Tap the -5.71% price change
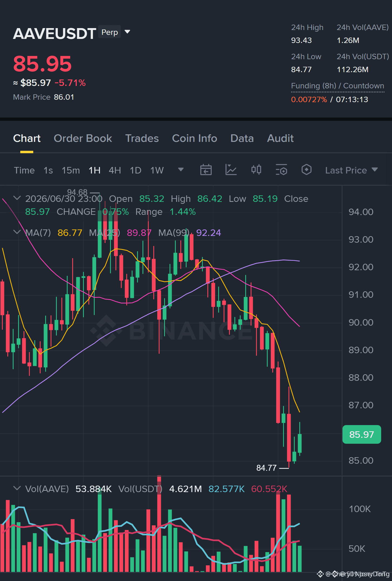This screenshot has height=581, width=392. pyautogui.click(x=70, y=83)
